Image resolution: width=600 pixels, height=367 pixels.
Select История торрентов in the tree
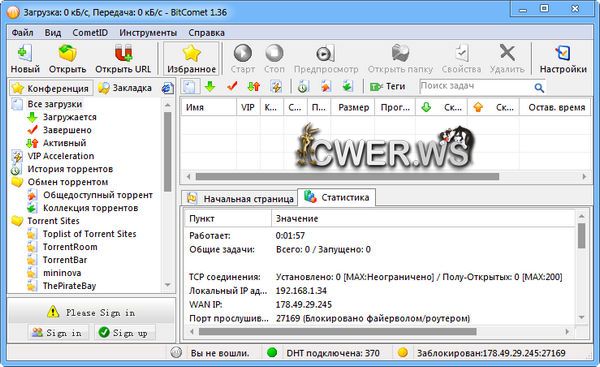coord(70,169)
